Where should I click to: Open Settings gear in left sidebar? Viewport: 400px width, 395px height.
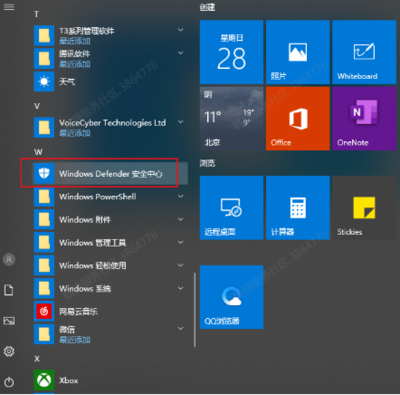click(x=9, y=351)
